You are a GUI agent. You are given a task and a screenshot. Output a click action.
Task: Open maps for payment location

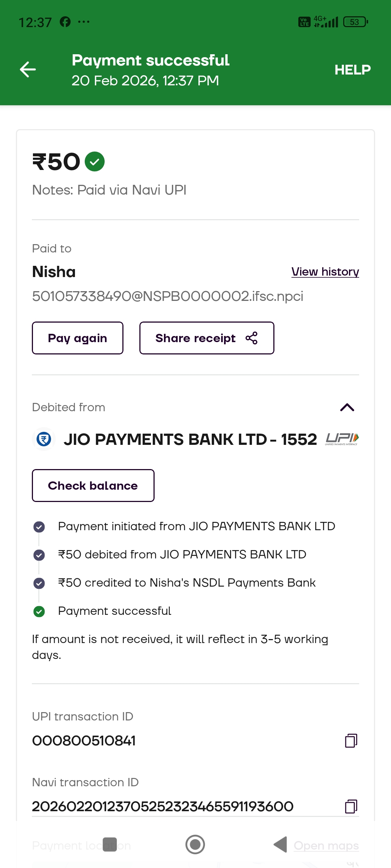pos(326,846)
